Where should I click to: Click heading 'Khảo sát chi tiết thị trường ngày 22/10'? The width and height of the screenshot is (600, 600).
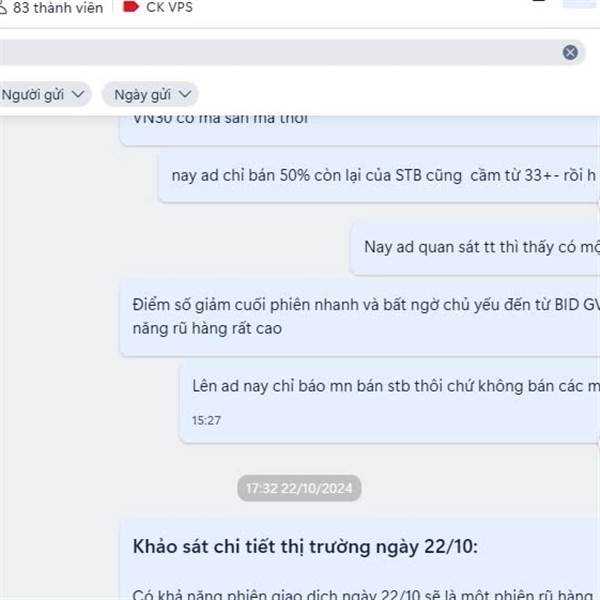(x=305, y=546)
